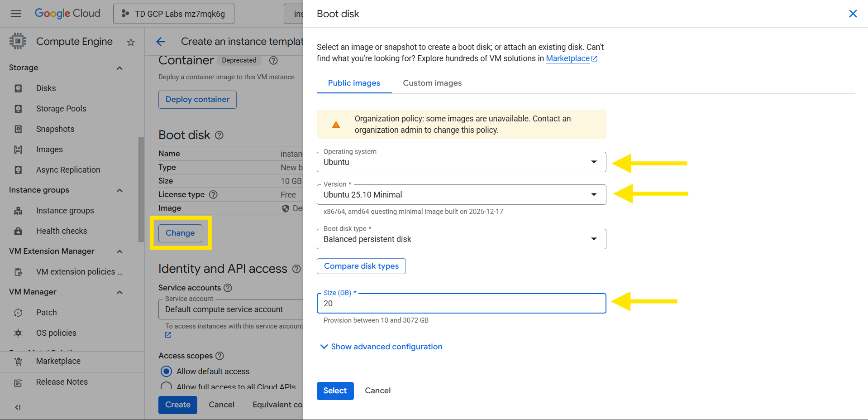Click the blue Select button
The width and height of the screenshot is (868, 420).
pos(335,391)
